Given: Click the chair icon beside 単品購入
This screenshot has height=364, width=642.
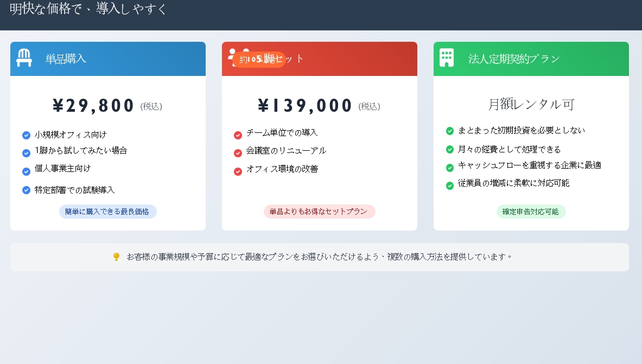Looking at the screenshot, I should click(x=24, y=58).
